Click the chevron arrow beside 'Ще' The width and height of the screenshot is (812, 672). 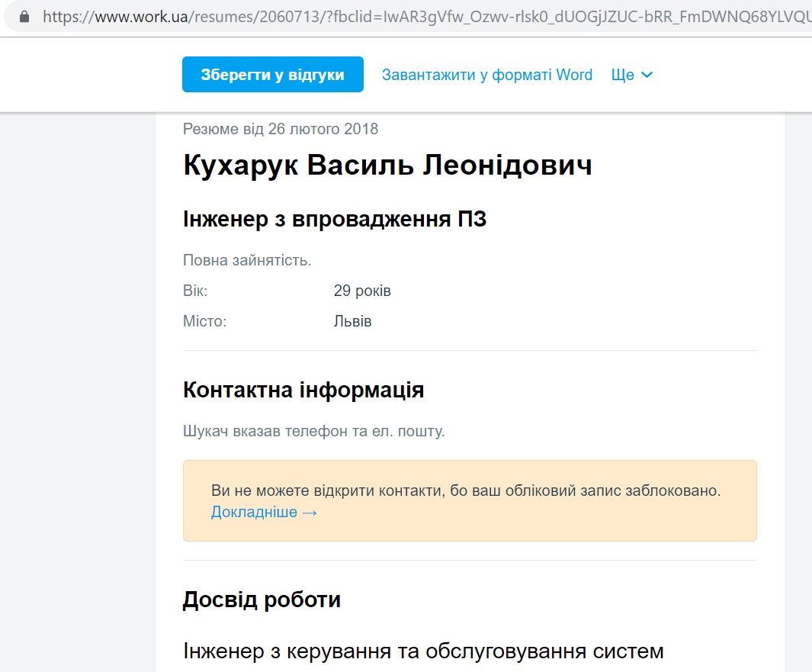click(x=647, y=75)
